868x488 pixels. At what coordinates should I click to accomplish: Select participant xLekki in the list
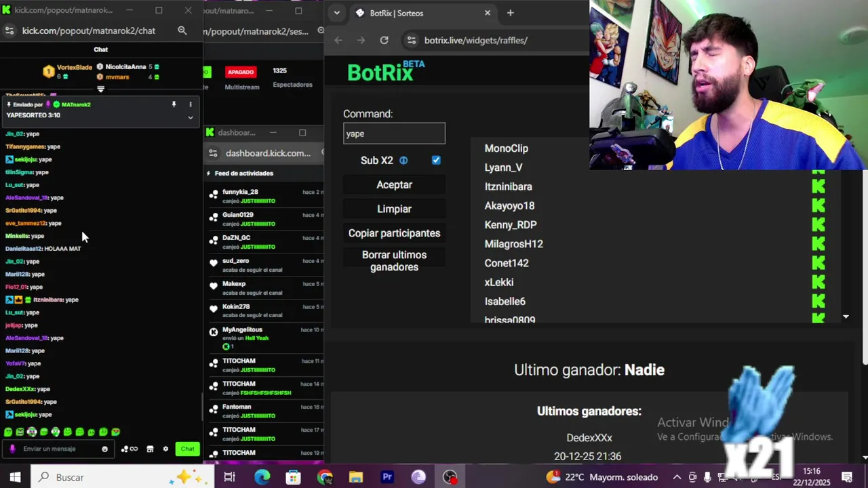click(498, 282)
